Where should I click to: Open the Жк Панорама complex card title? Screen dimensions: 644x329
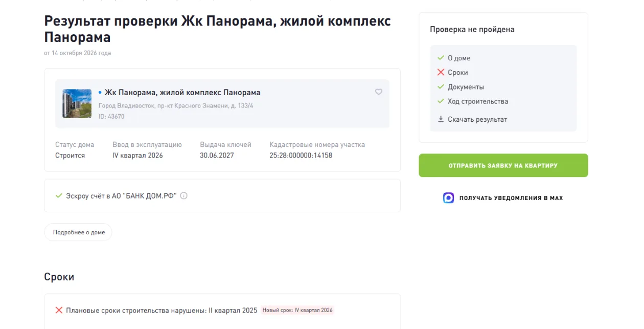[x=182, y=93]
